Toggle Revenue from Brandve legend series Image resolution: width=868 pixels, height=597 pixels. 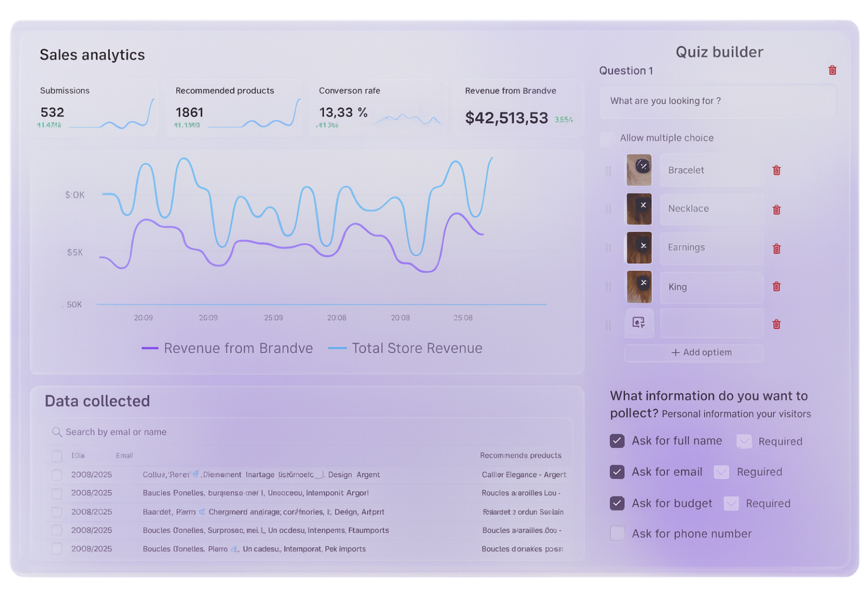[x=227, y=348]
